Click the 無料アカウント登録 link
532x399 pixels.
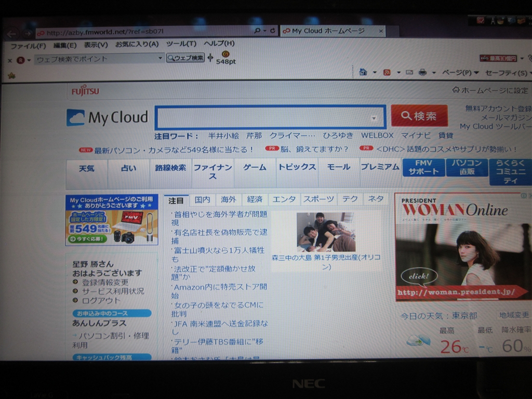point(498,109)
